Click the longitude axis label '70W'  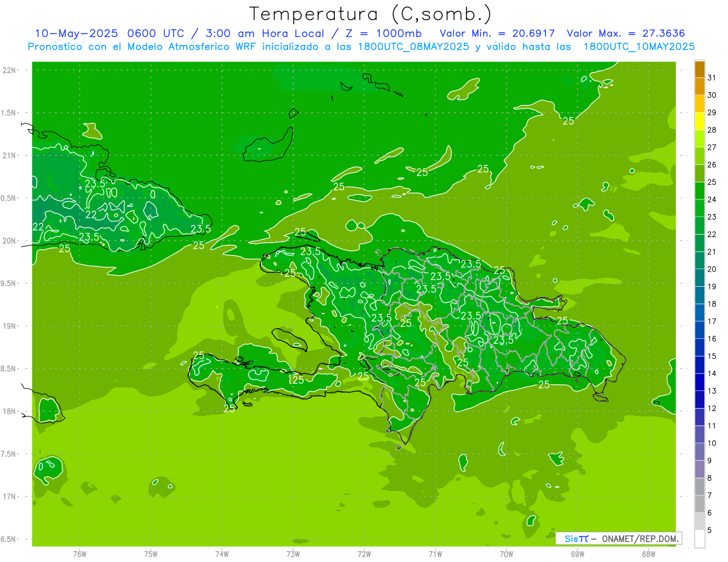tap(507, 554)
